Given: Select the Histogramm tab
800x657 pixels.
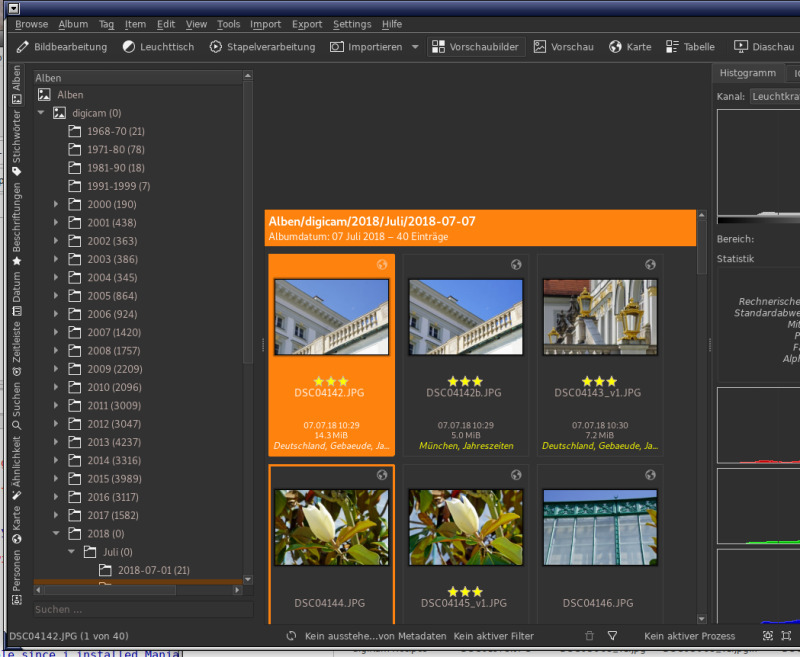Looking at the screenshot, I should coord(748,74).
